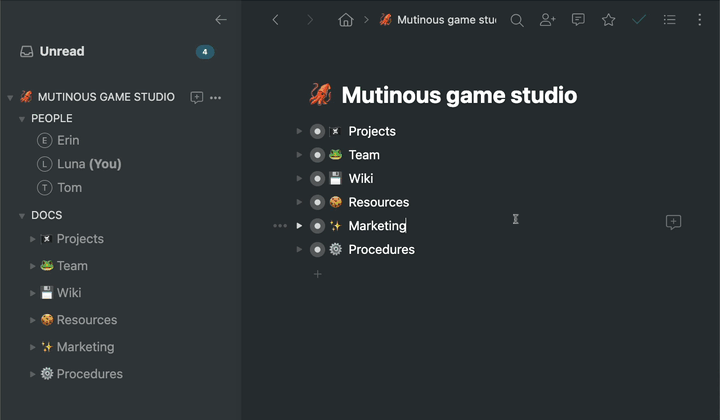Toggle the Projects item status circle
This screenshot has height=420, width=720.
(317, 131)
